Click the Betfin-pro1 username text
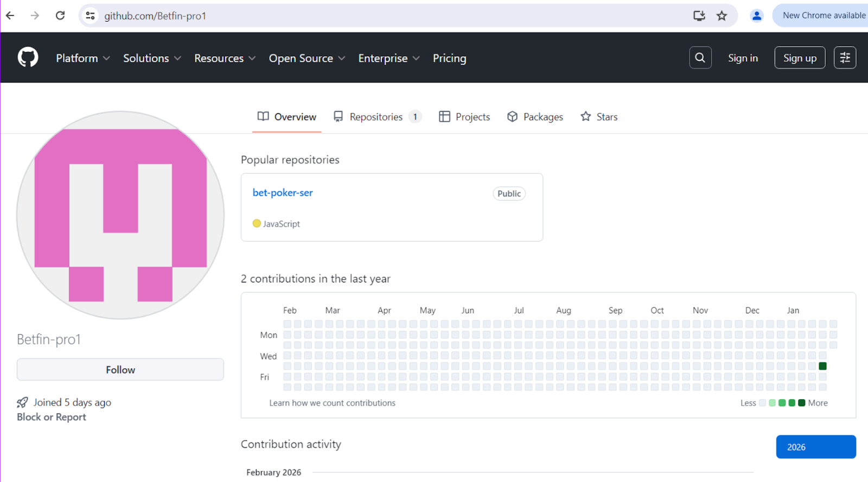Image resolution: width=868 pixels, height=482 pixels. [49, 339]
